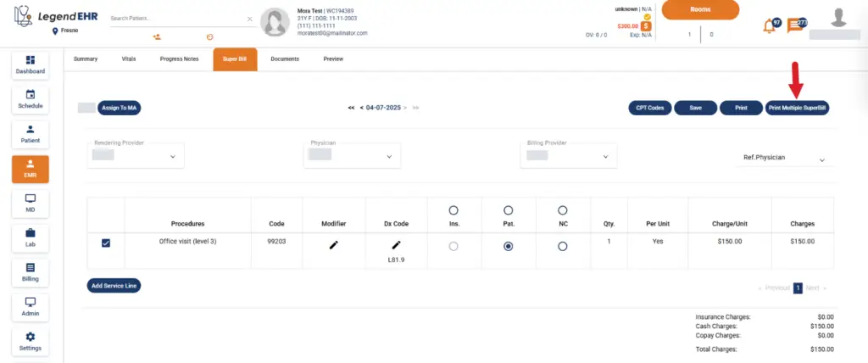Open the Vitals tab
This screenshot has width=868, height=363.
click(x=129, y=59)
